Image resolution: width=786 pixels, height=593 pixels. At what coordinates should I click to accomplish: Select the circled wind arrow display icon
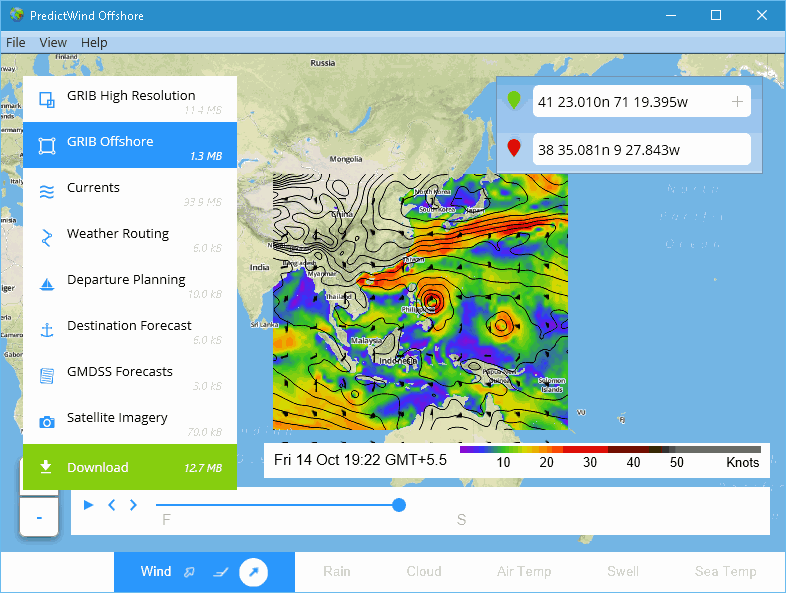pos(254,572)
